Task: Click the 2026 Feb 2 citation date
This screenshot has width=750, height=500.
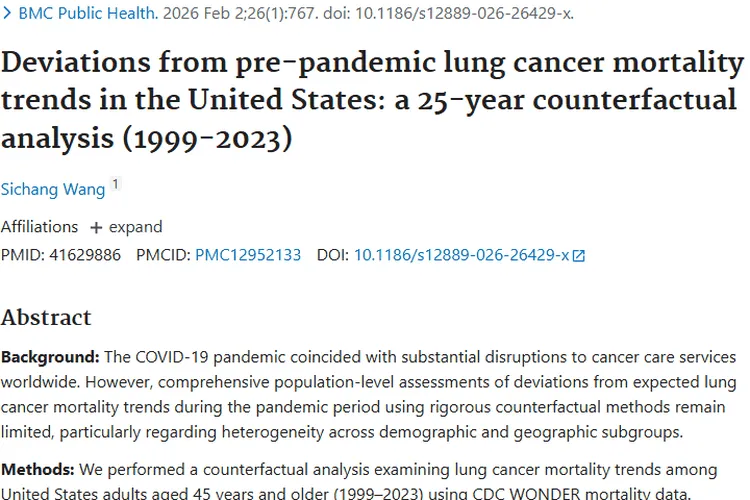Action: point(200,14)
